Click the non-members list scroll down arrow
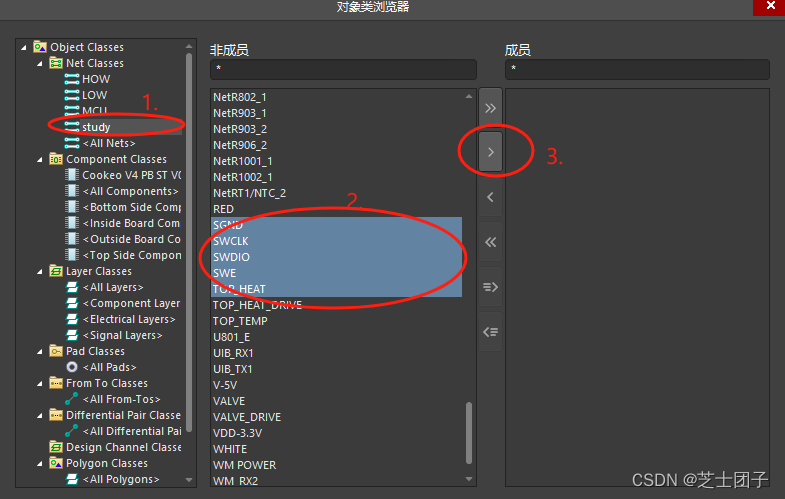Screen dimensions: 785x499 469,479
